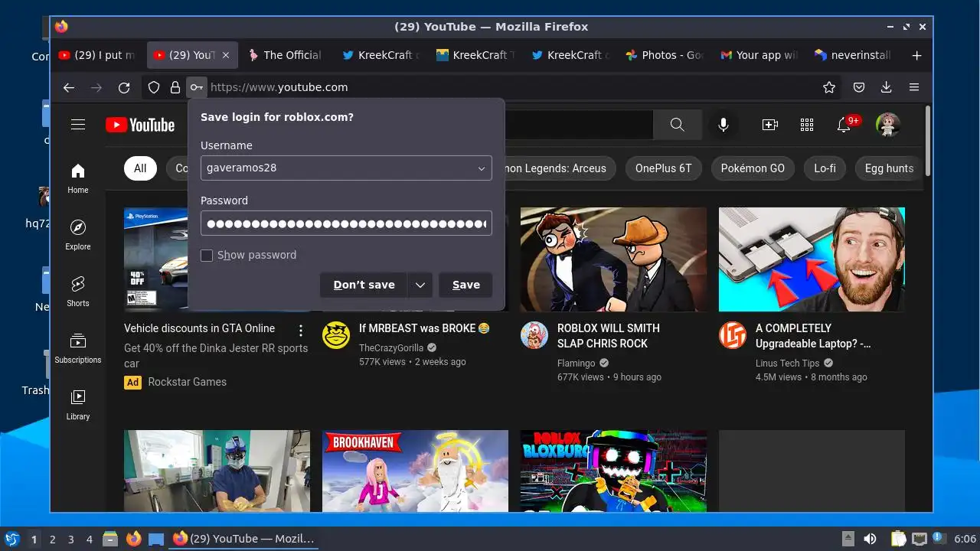Click TheCrazyGorilla channel avatar
This screenshot has height=551, width=980.
(x=336, y=335)
